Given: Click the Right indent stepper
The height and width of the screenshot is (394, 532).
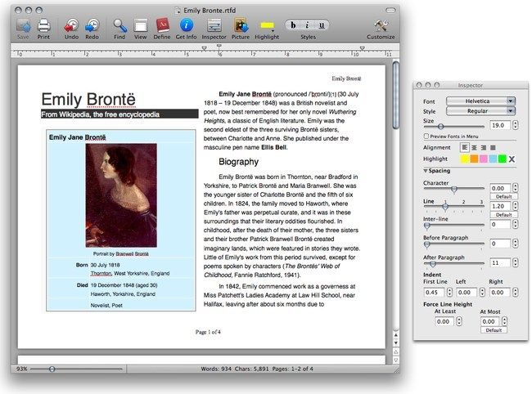Looking at the screenshot, I should click(516, 292).
